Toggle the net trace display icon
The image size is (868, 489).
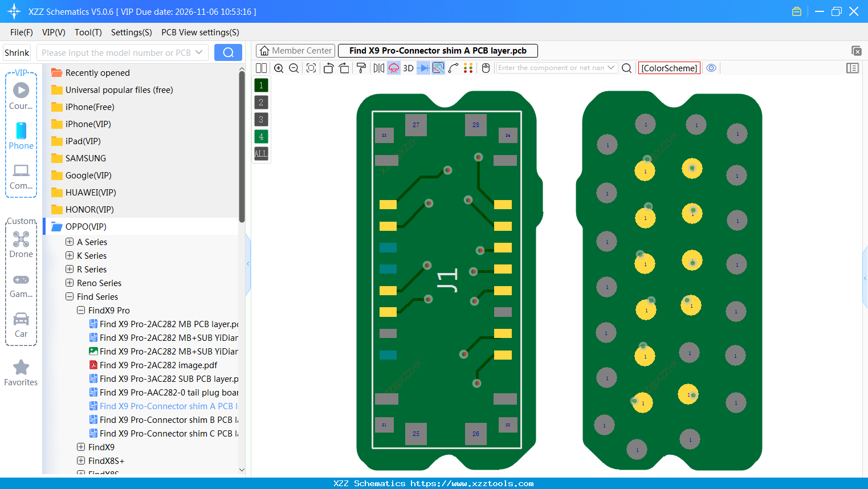coord(438,68)
